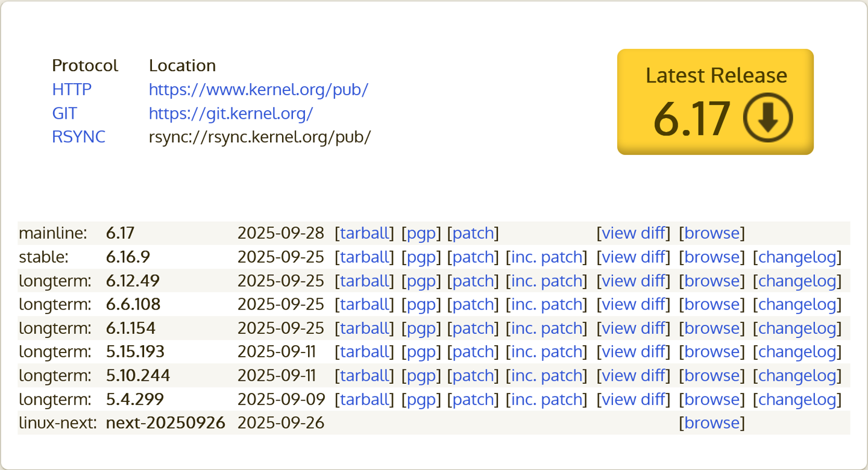Viewport: 868px width, 470px height.
Task: Browse the linux-next next-20250926 tree
Action: pos(712,423)
